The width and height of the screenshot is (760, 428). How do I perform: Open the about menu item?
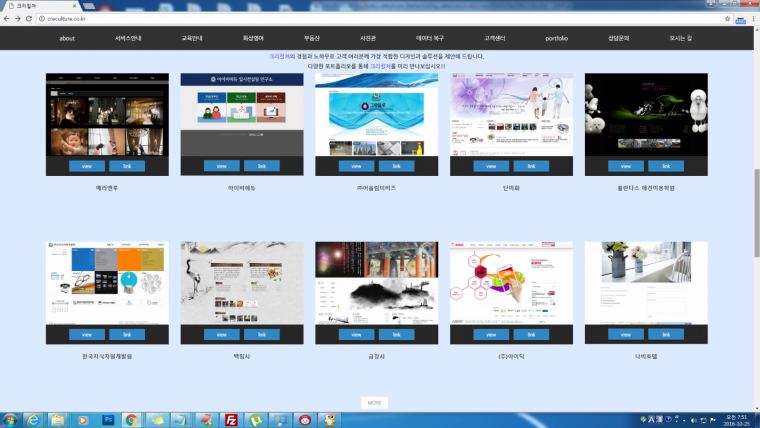pos(67,38)
